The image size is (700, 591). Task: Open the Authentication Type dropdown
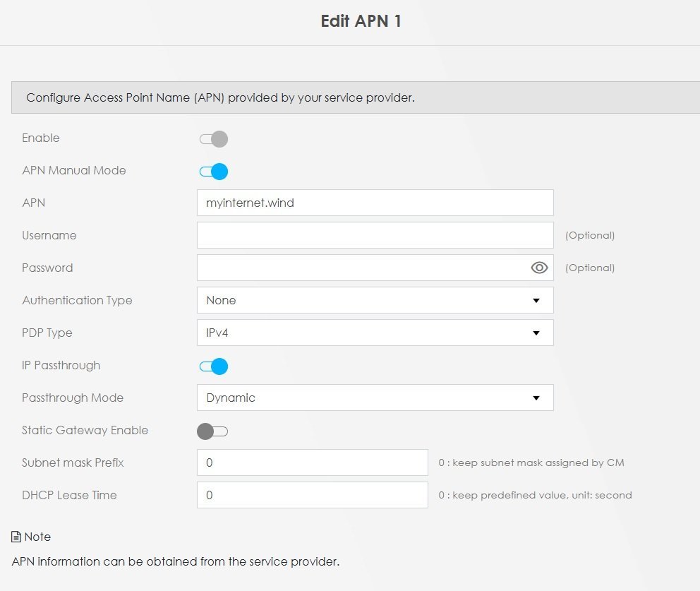pyautogui.click(x=375, y=300)
